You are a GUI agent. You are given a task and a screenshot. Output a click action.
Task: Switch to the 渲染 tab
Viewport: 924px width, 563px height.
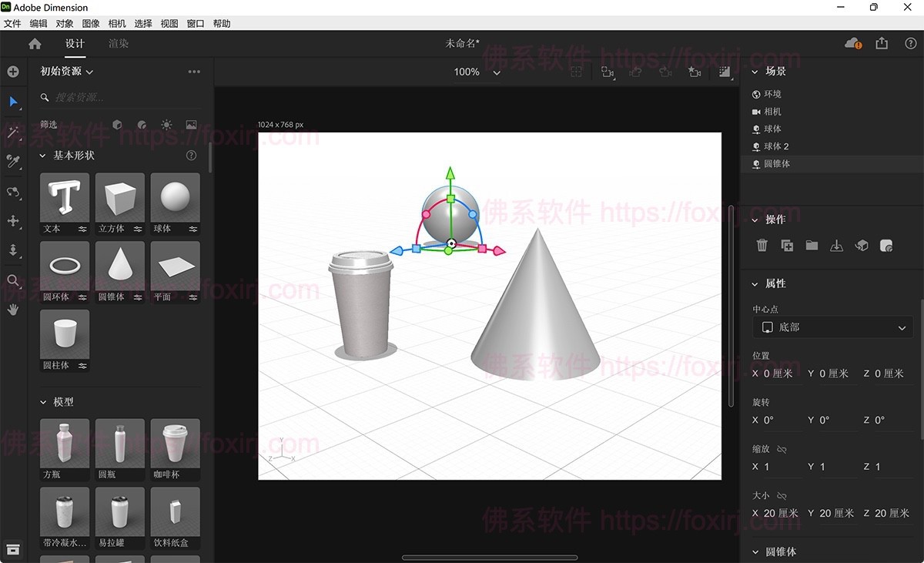[119, 43]
